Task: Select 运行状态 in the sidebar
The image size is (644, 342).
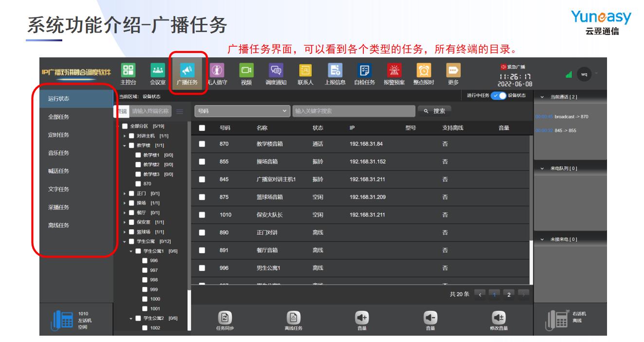Action: 77,98
